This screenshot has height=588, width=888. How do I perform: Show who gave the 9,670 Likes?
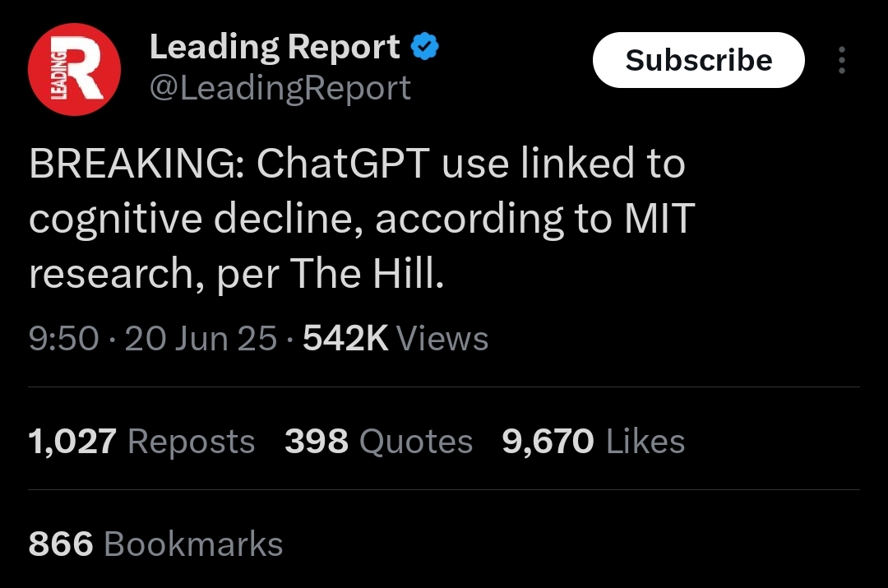click(x=594, y=442)
